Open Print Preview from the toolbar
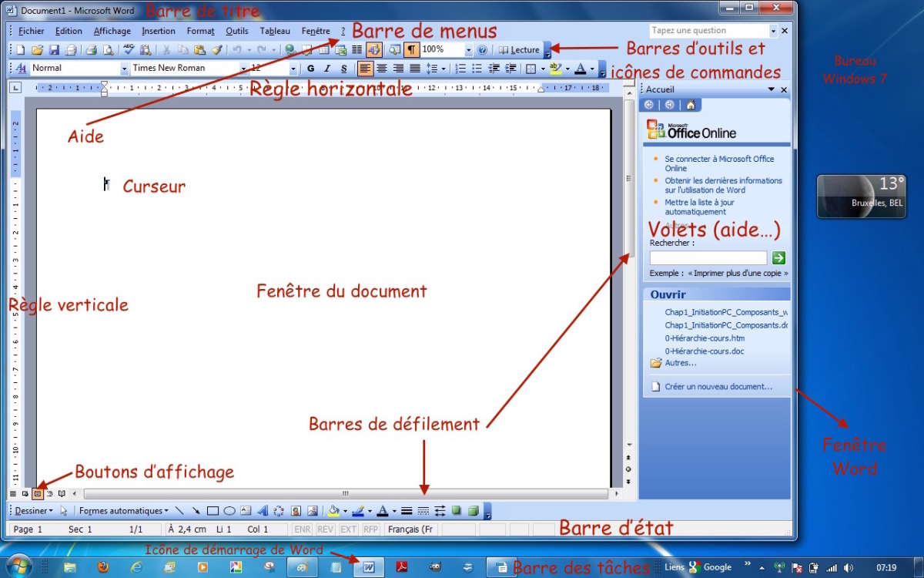This screenshot has height=578, width=924. [x=108, y=50]
